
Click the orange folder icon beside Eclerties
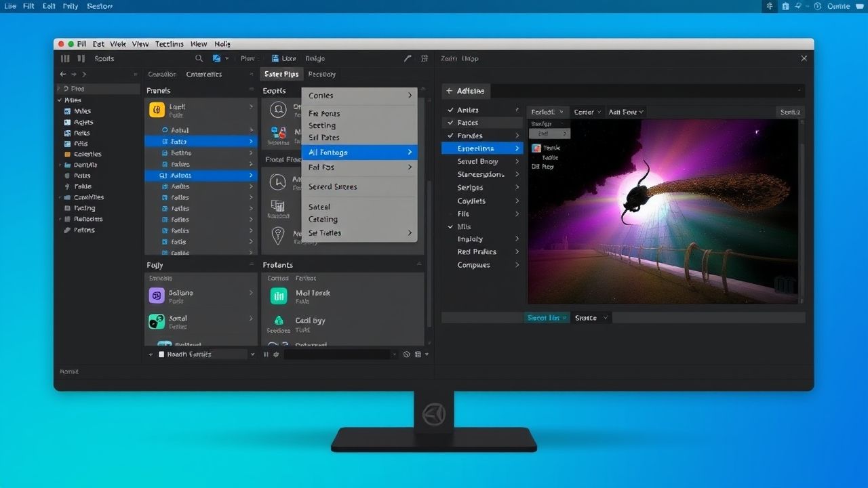[67, 155]
